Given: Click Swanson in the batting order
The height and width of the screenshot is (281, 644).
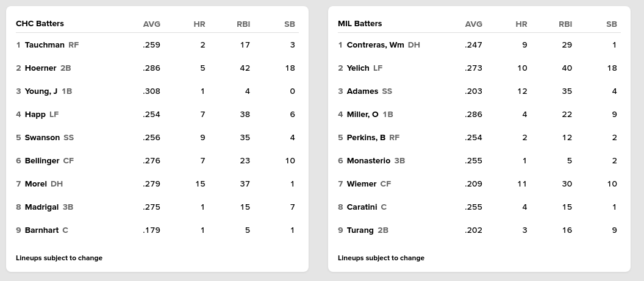Looking at the screenshot, I should (x=42, y=138).
